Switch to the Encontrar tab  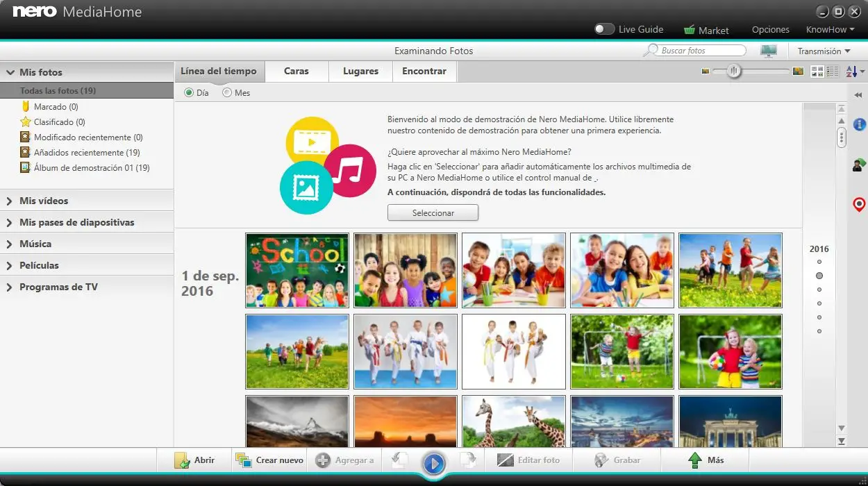tap(424, 71)
